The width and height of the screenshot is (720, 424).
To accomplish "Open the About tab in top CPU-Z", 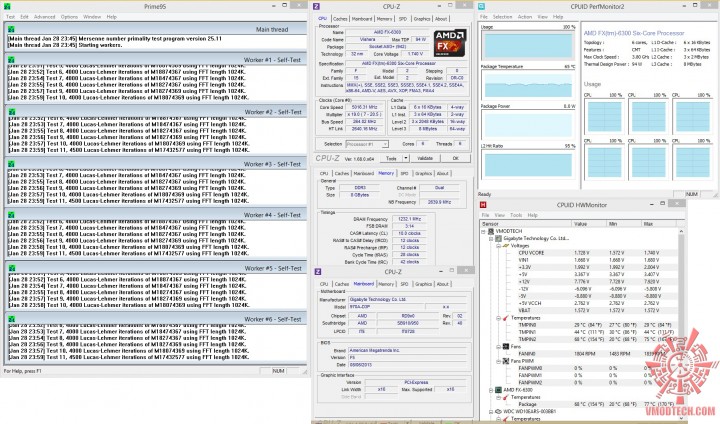I will pos(441,19).
